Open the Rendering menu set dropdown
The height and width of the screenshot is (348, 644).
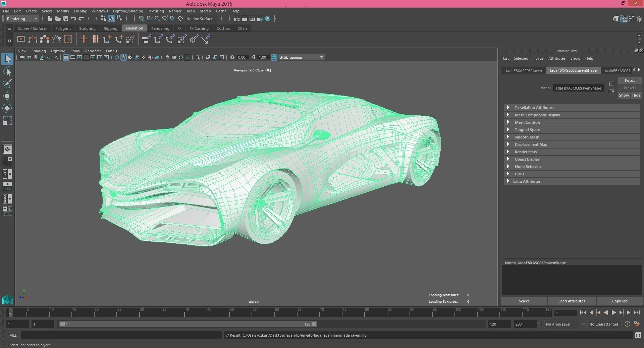(x=22, y=19)
